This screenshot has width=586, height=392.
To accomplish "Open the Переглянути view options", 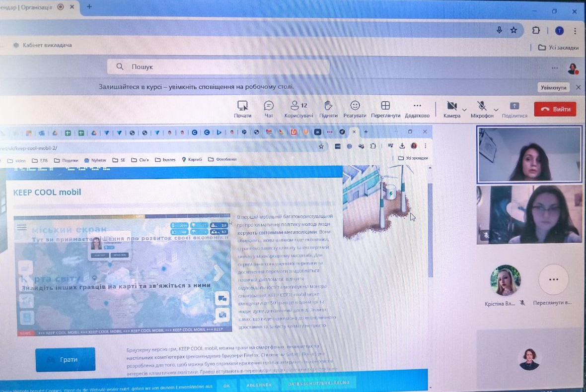I will click(x=385, y=109).
